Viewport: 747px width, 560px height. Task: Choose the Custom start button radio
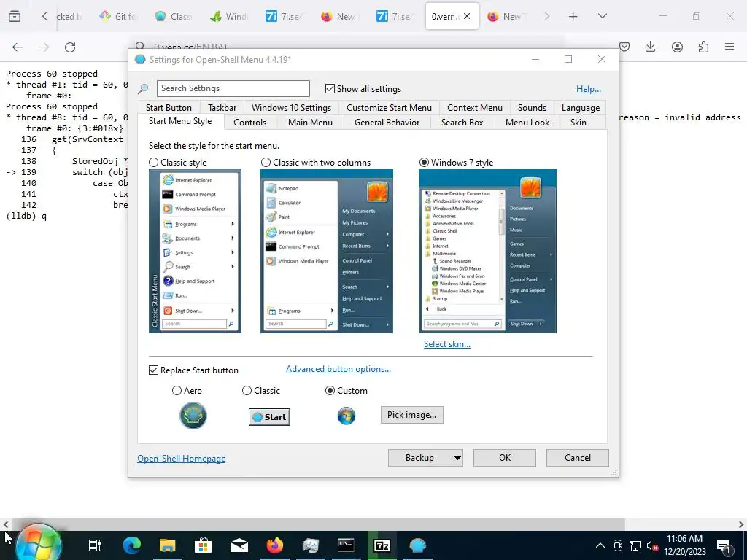pos(330,391)
